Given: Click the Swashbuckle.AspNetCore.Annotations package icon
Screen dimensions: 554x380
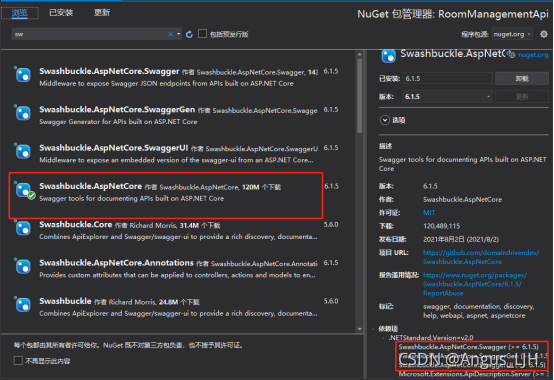Looking at the screenshot, I should click(23, 267).
